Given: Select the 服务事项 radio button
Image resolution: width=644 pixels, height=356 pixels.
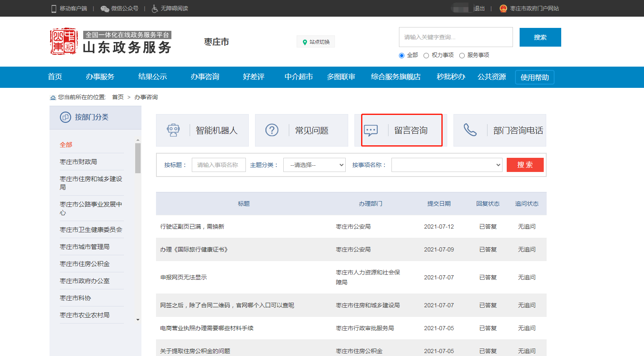Looking at the screenshot, I should pos(462,55).
